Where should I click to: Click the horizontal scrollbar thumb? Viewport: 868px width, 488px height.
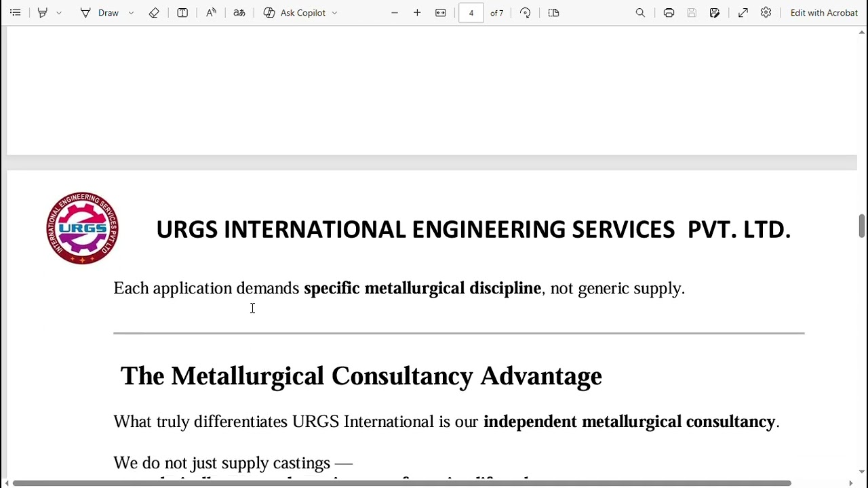[x=402, y=483]
